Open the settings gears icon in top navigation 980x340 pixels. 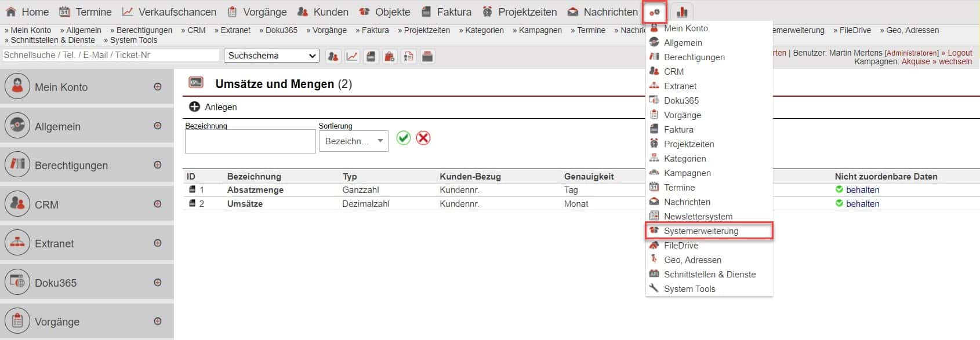pyautogui.click(x=655, y=12)
